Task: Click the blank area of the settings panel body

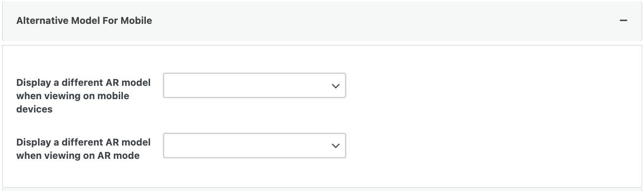Action: click(x=482, y=119)
